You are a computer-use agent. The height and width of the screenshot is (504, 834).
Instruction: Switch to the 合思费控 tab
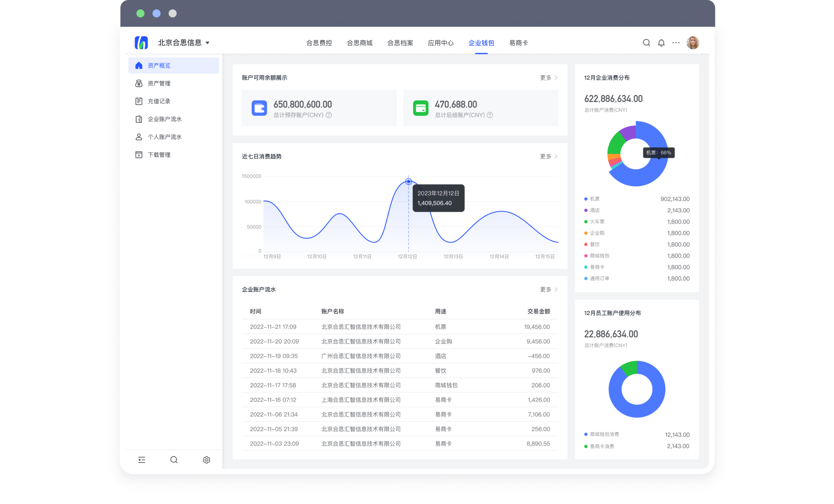click(319, 43)
